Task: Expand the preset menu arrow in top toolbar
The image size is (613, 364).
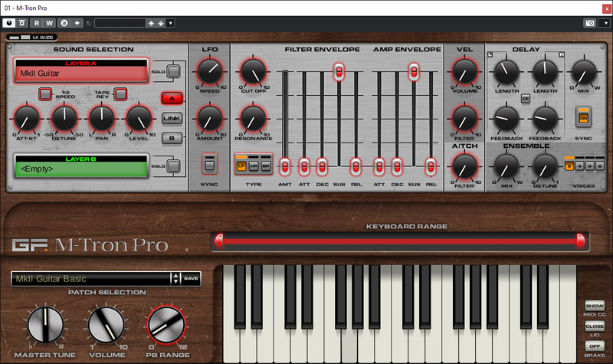Action: 170,23
